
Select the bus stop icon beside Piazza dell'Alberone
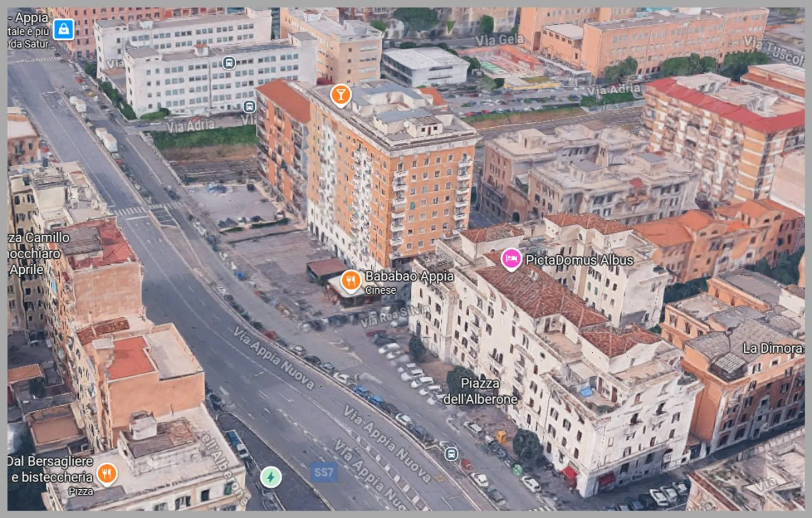point(451,453)
